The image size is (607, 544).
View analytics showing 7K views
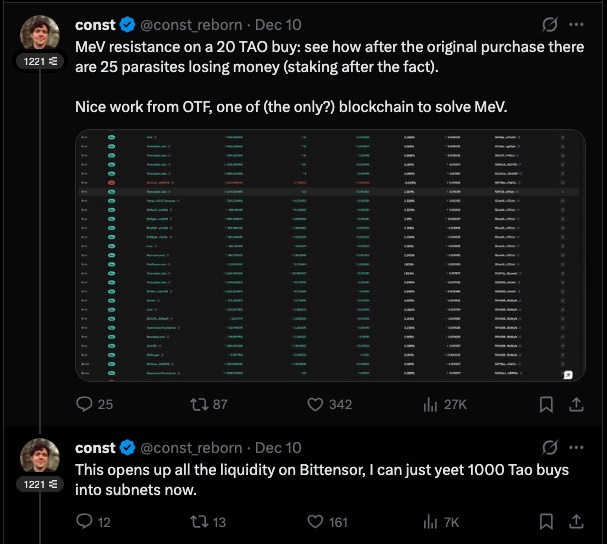pos(432,521)
